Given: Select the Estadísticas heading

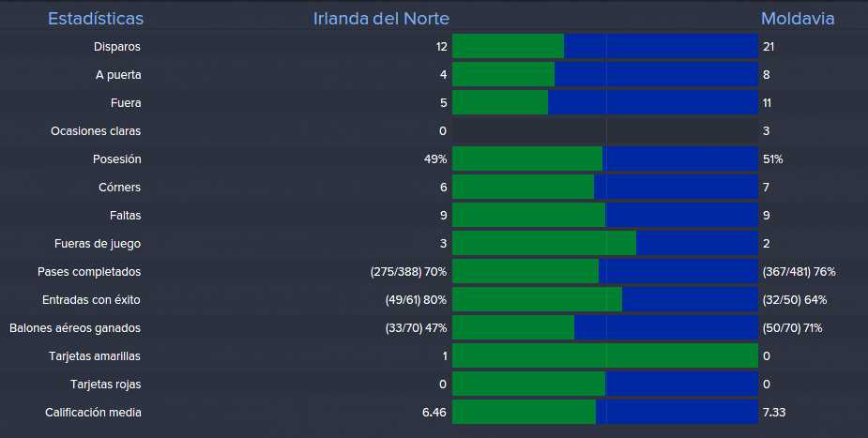Looking at the screenshot, I should 96,19.
